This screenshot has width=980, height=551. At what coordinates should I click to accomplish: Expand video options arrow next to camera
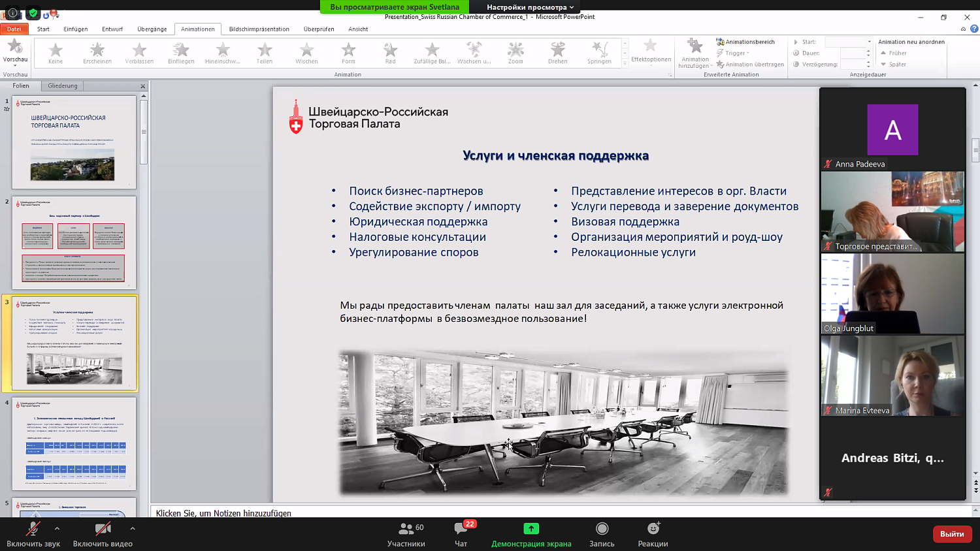tap(133, 528)
